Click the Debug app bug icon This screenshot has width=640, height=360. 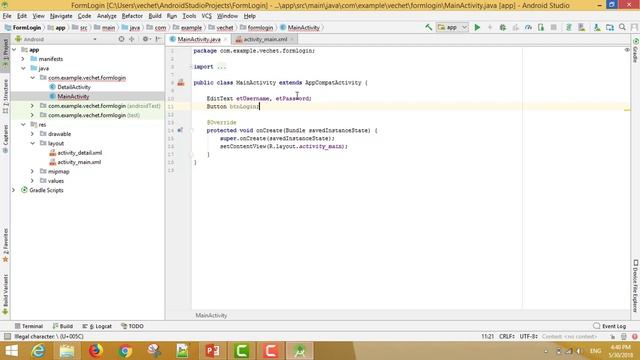[503, 27]
